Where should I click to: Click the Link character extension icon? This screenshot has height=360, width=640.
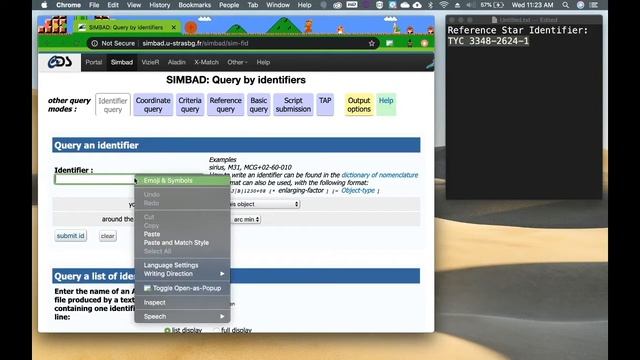pos(410,43)
